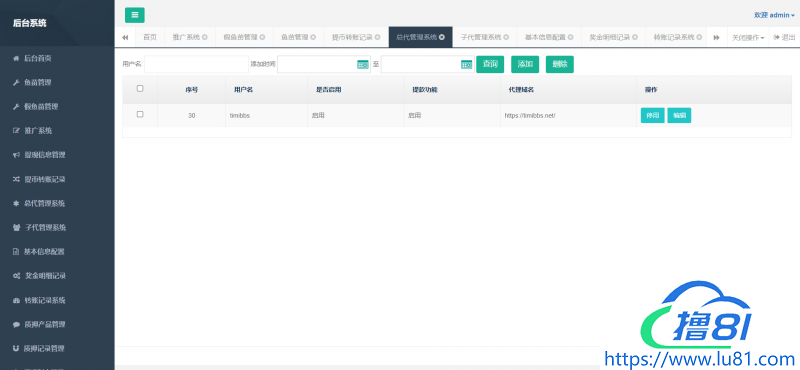Open the 关闭操作 dropdown
The height and width of the screenshot is (370, 800).
click(x=748, y=37)
